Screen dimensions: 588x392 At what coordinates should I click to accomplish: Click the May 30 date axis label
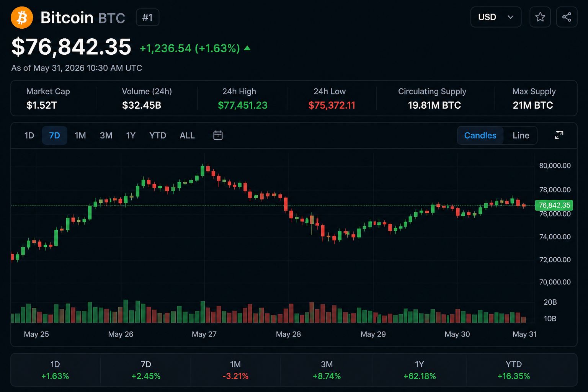point(457,334)
